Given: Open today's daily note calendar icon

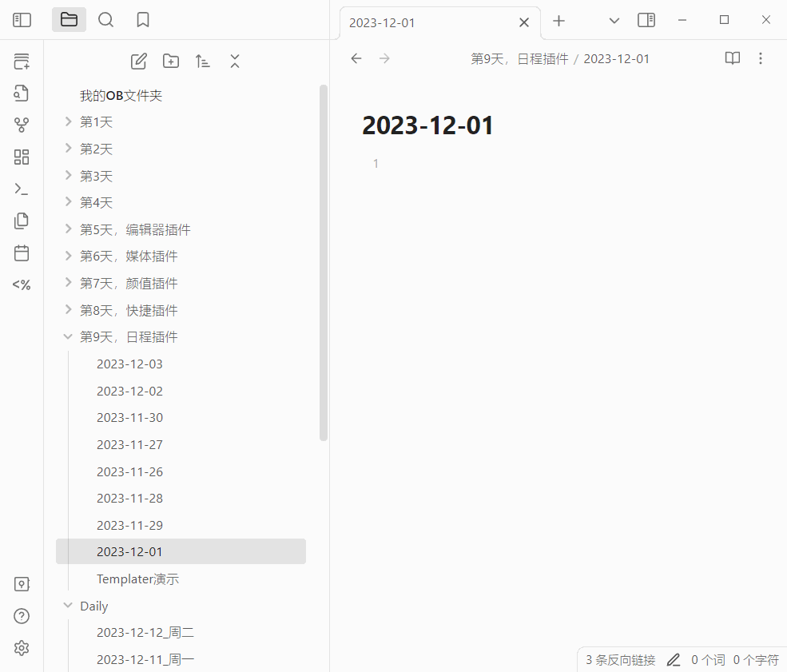Looking at the screenshot, I should [x=22, y=253].
